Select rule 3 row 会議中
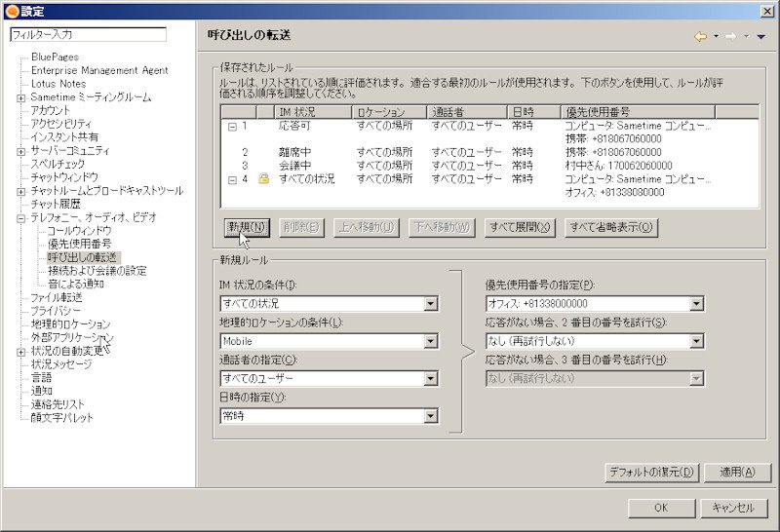 (x=490, y=166)
